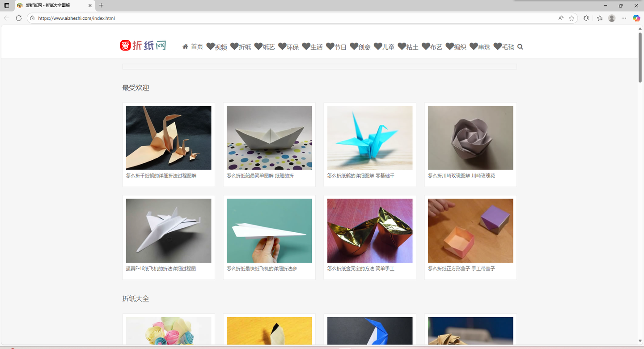
Task: Select the 爱折纸网 - 折纸大全图解 tab
Action: (x=55, y=5)
